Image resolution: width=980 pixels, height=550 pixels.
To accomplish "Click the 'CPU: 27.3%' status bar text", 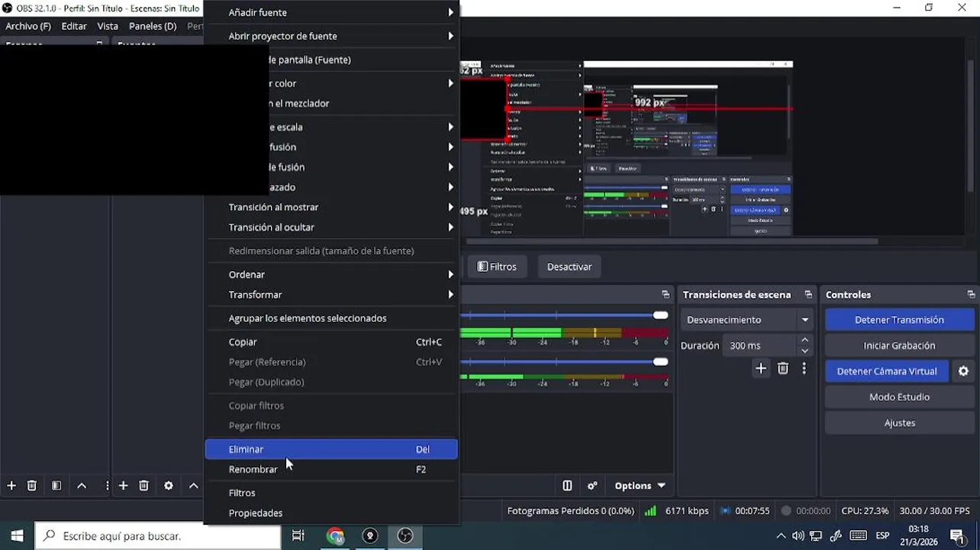I will (x=865, y=511).
